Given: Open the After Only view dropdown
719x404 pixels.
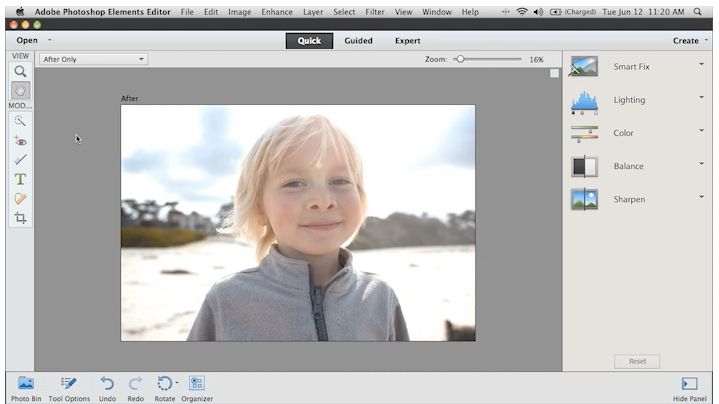Looking at the screenshot, I should 93,59.
